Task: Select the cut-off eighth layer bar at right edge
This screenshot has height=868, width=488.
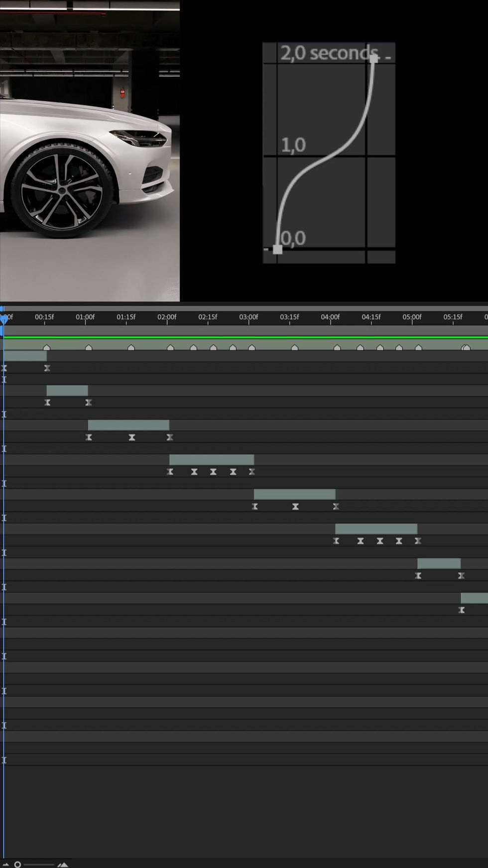Action: click(x=475, y=598)
